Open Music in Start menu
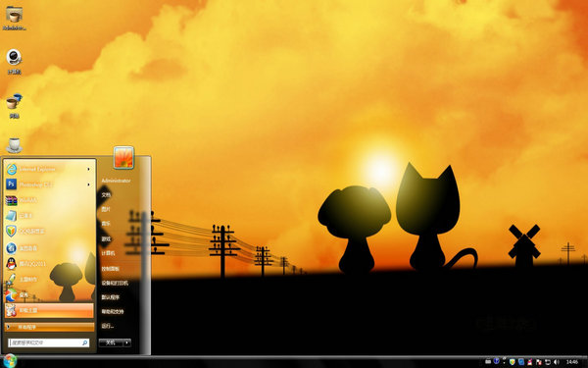This screenshot has width=588, height=368. coord(106,224)
